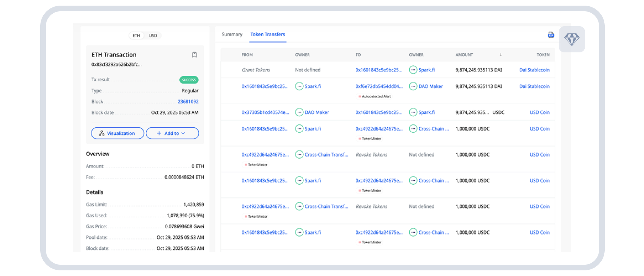Viewport: 644px width, 276px height.
Task: Click the network graph icon in Visualization button
Action: point(101,133)
